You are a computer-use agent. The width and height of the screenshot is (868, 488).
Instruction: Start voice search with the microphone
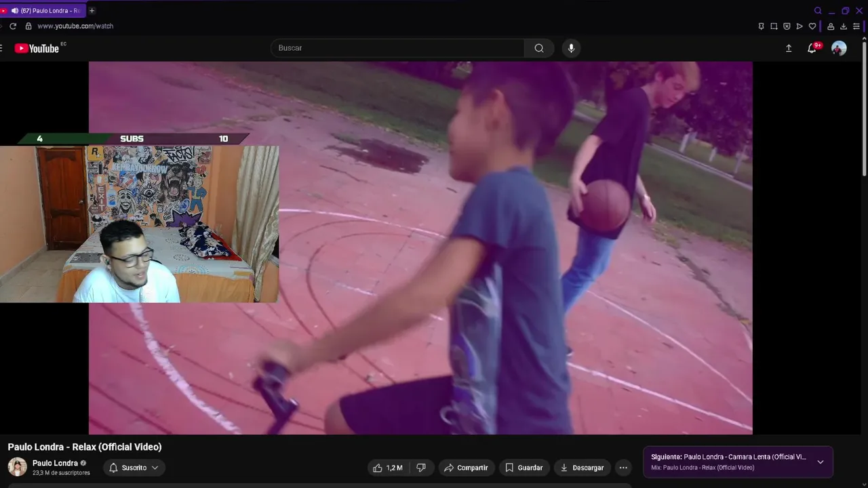coord(571,48)
